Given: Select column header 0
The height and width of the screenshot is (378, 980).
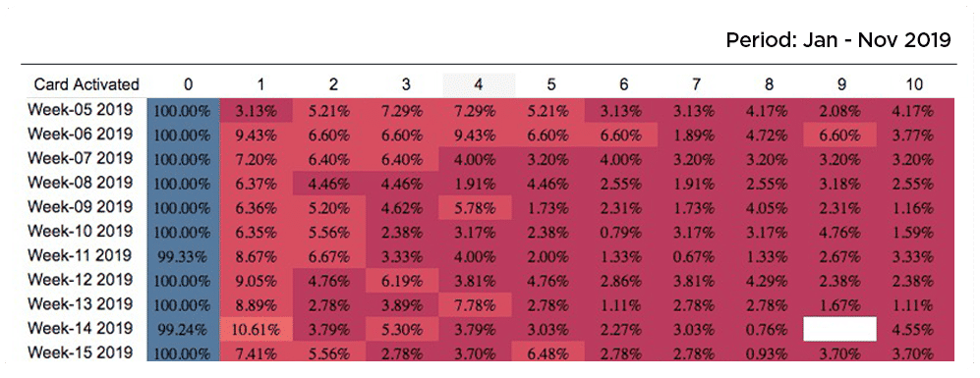Looking at the screenshot, I should click(188, 84).
